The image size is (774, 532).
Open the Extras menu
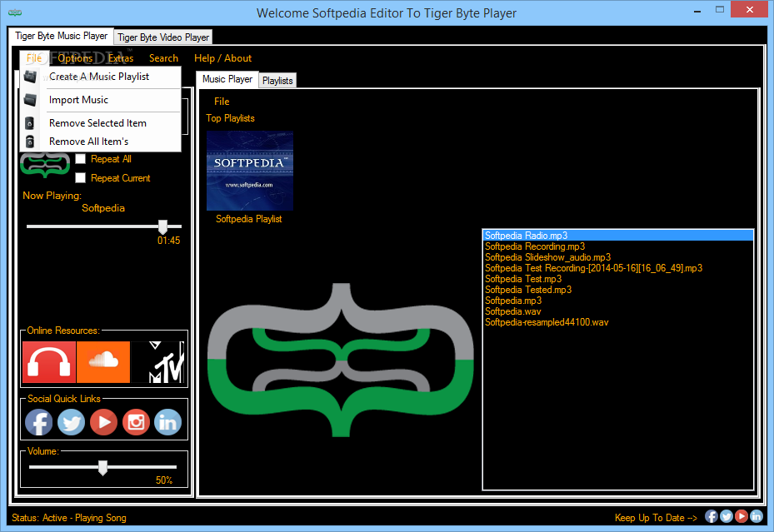121,58
